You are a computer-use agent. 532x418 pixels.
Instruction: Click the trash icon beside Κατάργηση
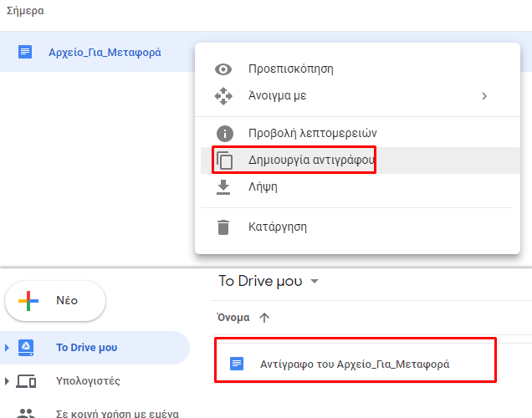pyautogui.click(x=223, y=227)
